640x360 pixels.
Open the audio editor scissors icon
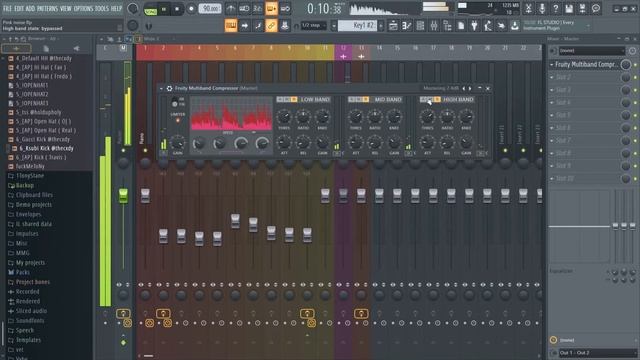[528, 8]
